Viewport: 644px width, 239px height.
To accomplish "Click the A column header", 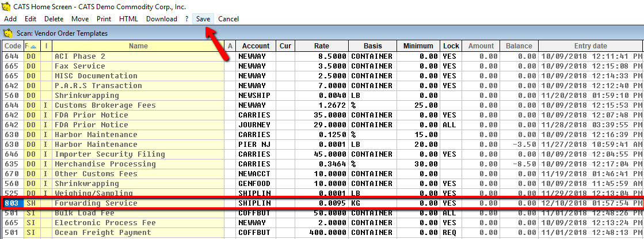I will 230,46.
